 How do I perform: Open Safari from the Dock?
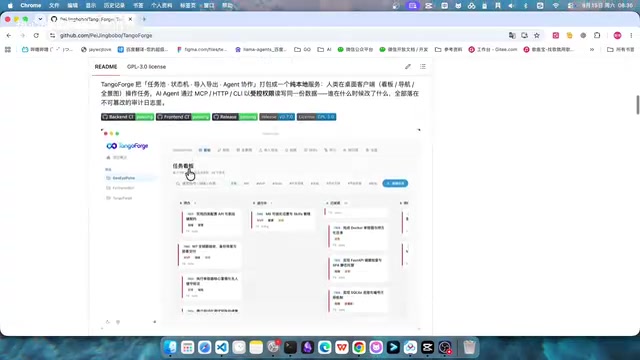pyautogui.click(x=204, y=347)
